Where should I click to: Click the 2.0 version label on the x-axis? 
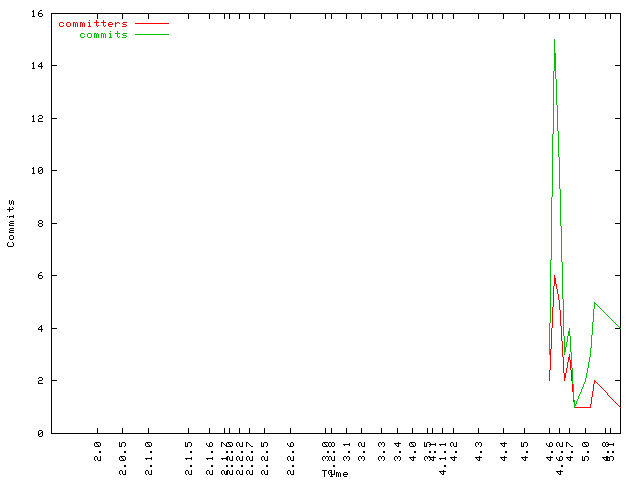[98, 446]
